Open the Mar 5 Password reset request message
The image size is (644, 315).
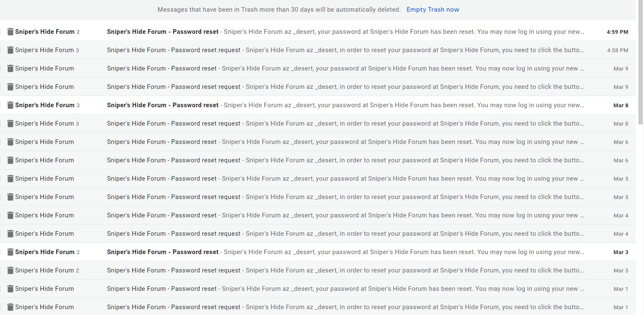318,197
